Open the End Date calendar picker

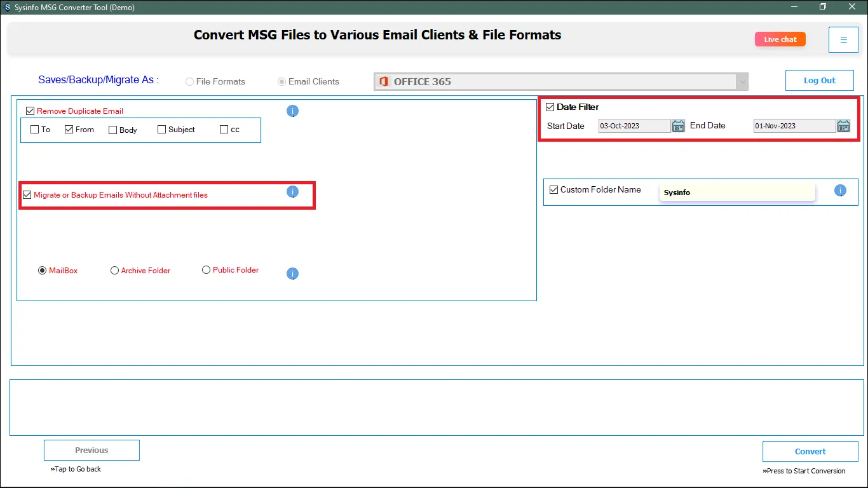(x=843, y=126)
